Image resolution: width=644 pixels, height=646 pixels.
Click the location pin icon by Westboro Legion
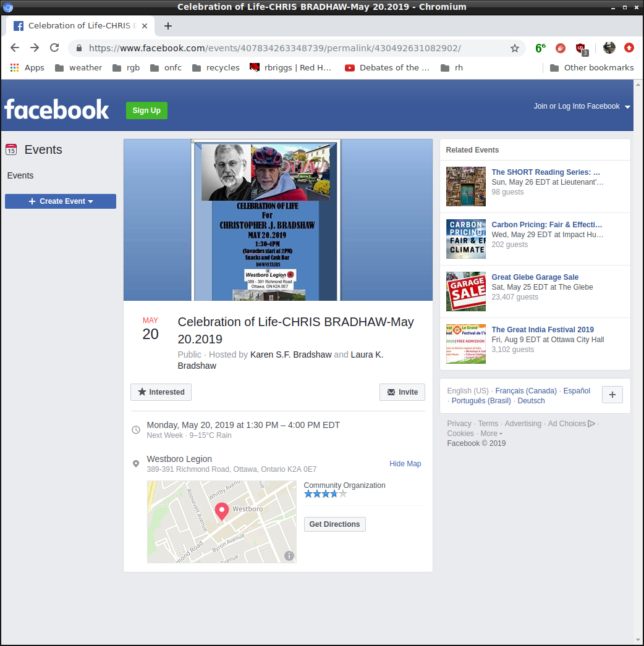[135, 463]
